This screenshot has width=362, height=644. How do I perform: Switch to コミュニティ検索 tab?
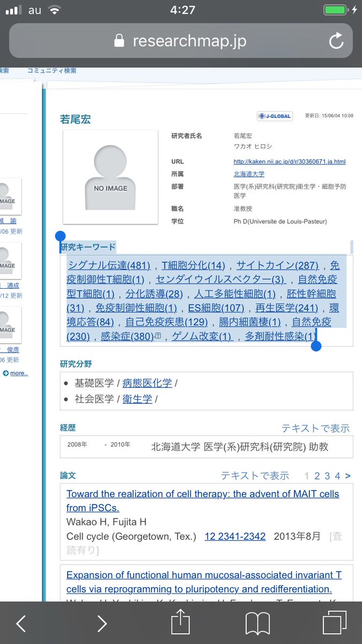(51, 70)
